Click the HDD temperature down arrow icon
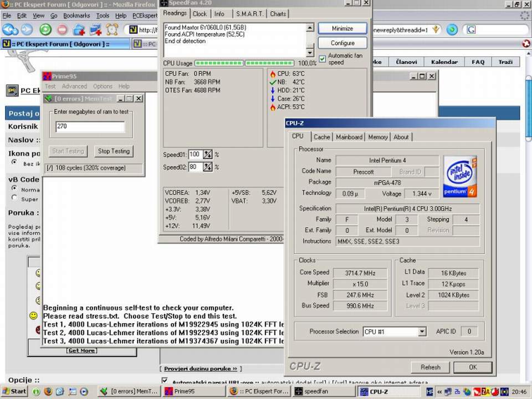This screenshot has width=532, height=399. pos(273,90)
